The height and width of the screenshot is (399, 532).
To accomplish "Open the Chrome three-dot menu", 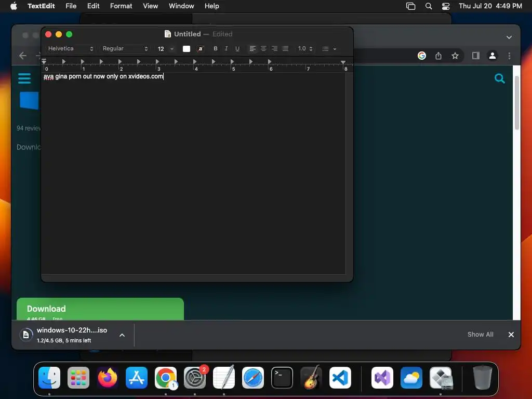I will click(x=509, y=56).
